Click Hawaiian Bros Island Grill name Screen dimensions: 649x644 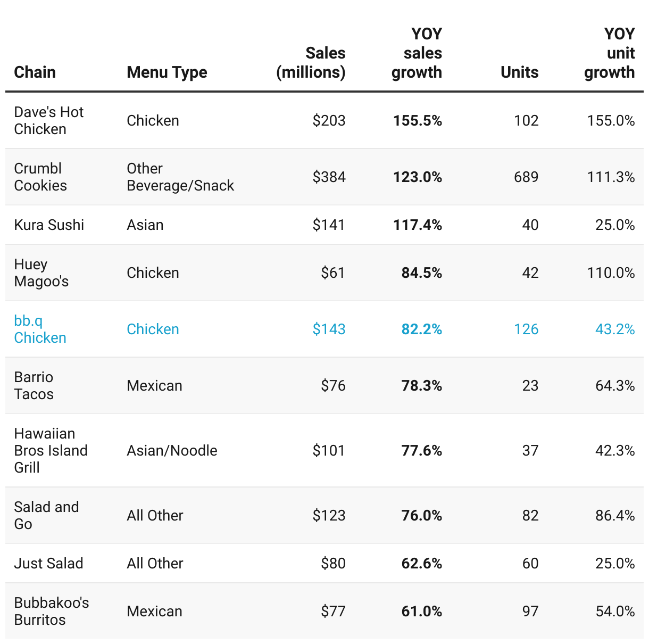51,450
